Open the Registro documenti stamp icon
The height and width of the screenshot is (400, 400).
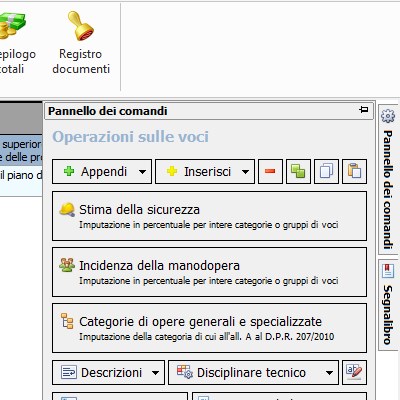tap(81, 26)
